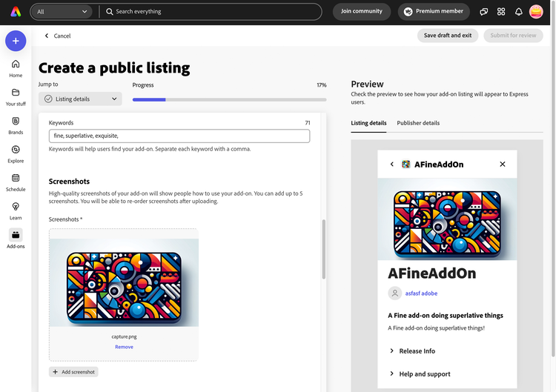Click Submit for review button
The width and height of the screenshot is (556, 392).
coord(513,36)
